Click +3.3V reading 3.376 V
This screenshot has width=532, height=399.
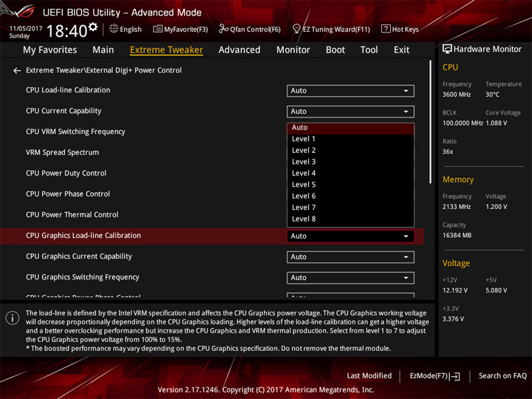[454, 319]
